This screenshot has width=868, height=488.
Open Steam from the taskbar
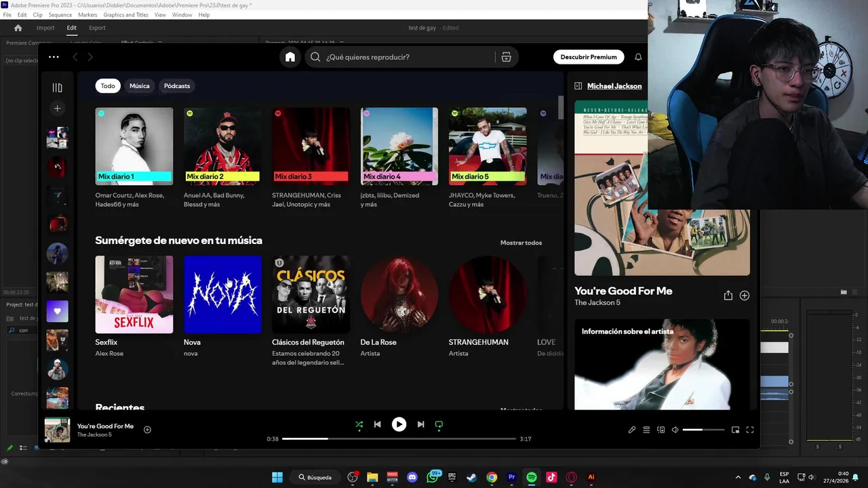tap(471, 477)
